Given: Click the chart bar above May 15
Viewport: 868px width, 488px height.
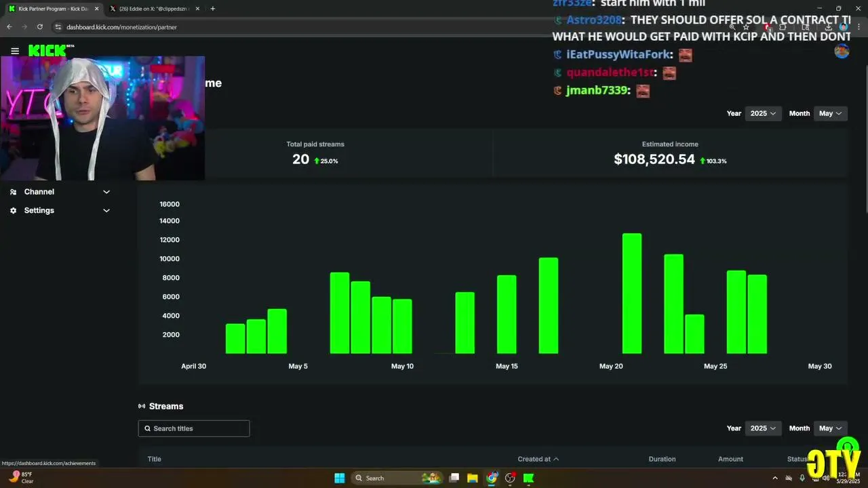Looking at the screenshot, I should pyautogui.click(x=507, y=314).
